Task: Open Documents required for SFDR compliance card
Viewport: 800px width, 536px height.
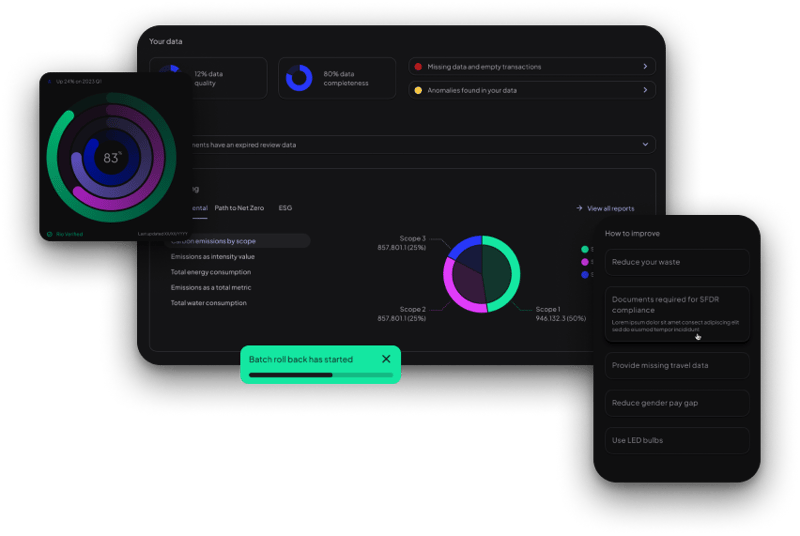Action: point(677,314)
